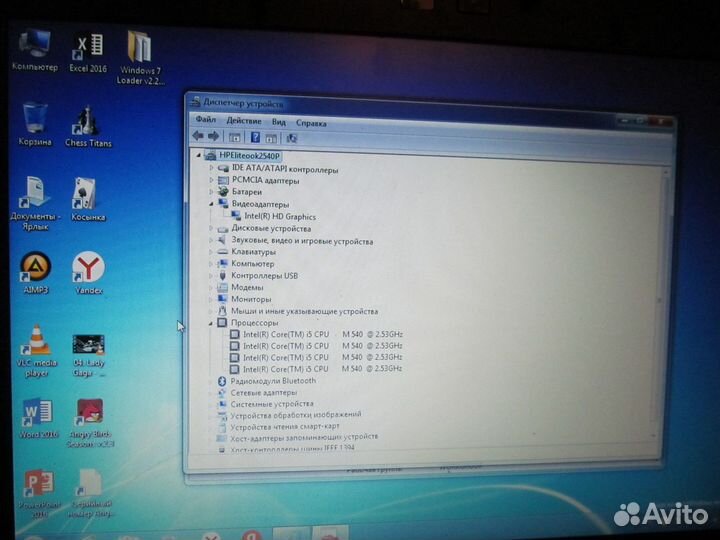Collapse the Видеоадаптеры node
This screenshot has width=720, height=540.
[x=211, y=203]
